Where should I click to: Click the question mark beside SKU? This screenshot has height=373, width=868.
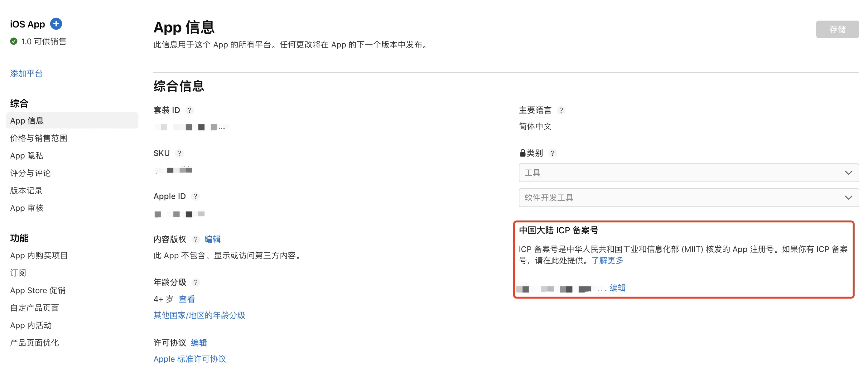tap(179, 154)
